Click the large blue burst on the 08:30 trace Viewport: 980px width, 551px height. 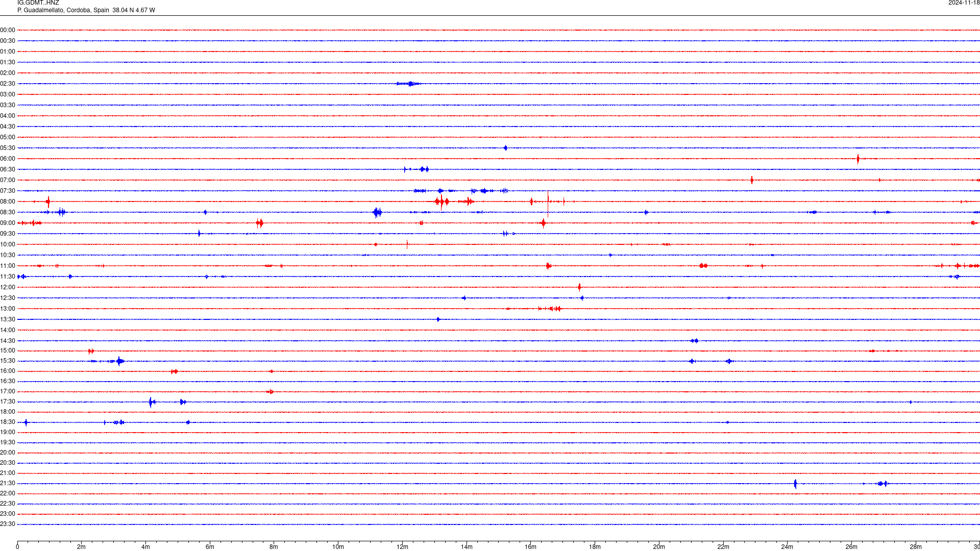pyautogui.click(x=377, y=212)
